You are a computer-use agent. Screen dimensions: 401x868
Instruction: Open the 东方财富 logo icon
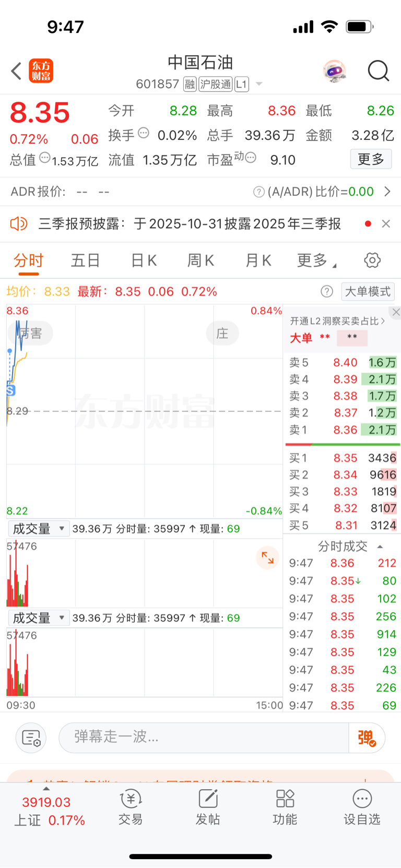(x=41, y=71)
